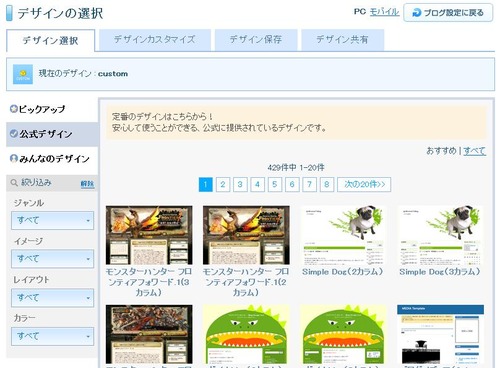Click the star icon beside ピックアップ
Image resolution: width=500 pixels, height=368 pixels.
(14, 109)
